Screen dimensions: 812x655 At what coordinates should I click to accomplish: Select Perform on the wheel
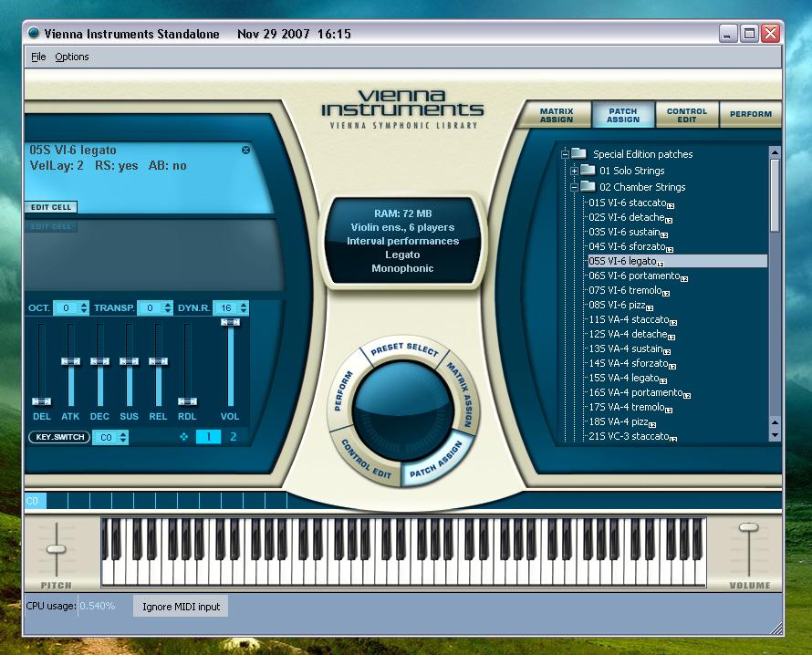[343, 391]
